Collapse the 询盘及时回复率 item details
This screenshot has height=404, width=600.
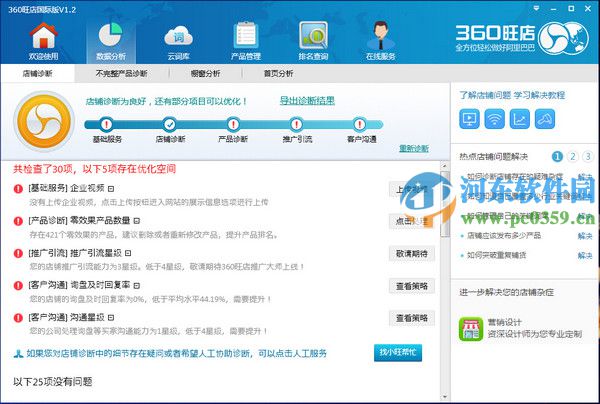pyautogui.click(x=137, y=285)
